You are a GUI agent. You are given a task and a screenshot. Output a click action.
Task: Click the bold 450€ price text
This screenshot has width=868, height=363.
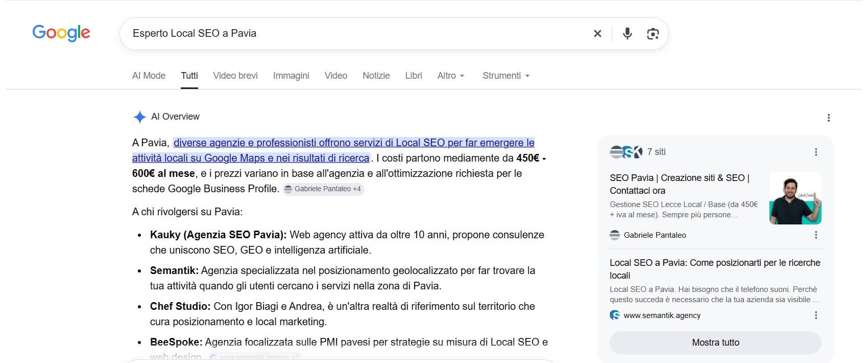coord(528,158)
